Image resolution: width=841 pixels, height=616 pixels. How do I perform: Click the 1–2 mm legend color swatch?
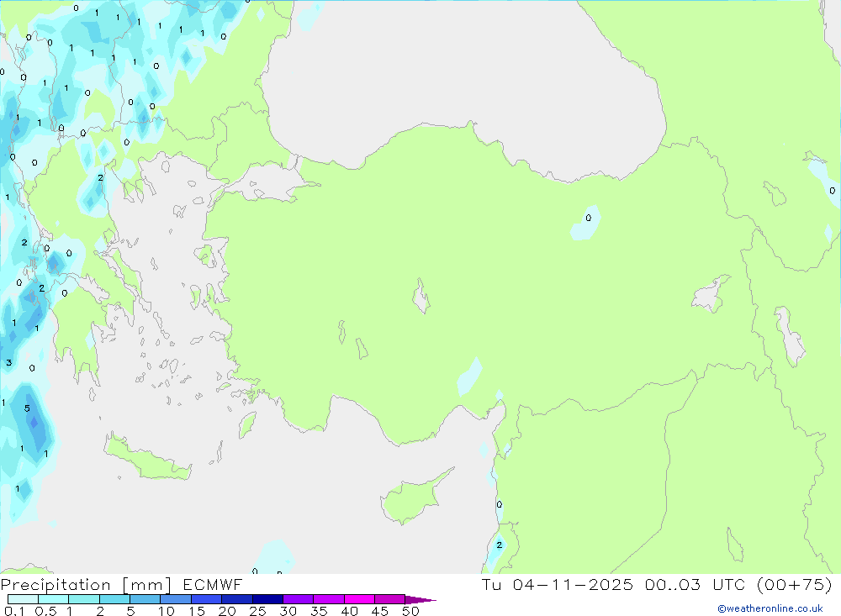point(84,599)
